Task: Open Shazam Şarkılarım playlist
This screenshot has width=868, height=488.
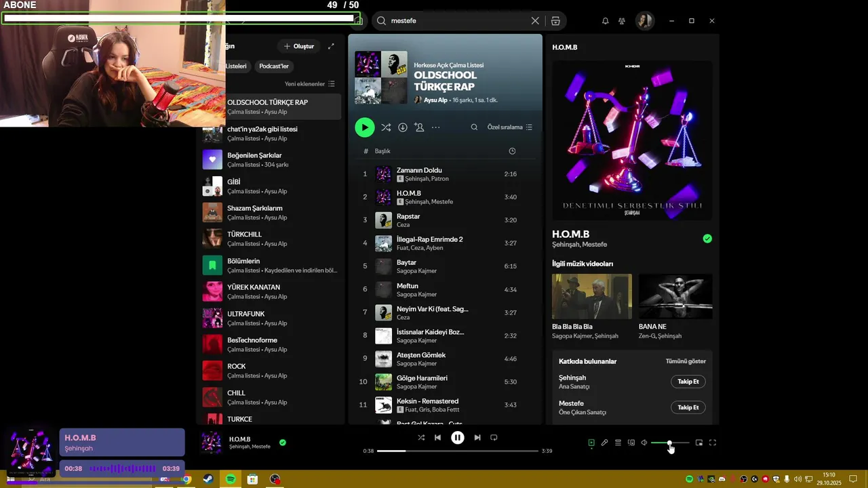Action: pyautogui.click(x=271, y=213)
